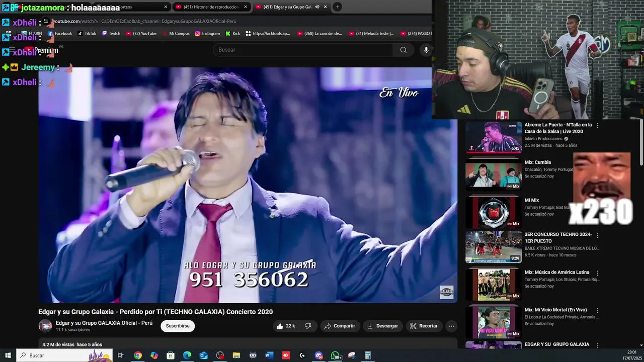Open the Kick bookmark
Screen dimensions: 644x362
click(x=233, y=34)
